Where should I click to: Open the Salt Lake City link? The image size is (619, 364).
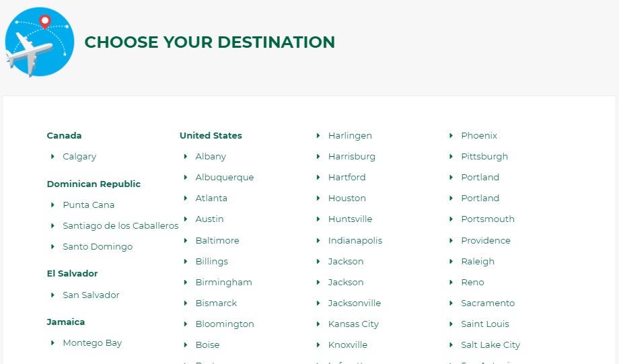click(490, 345)
